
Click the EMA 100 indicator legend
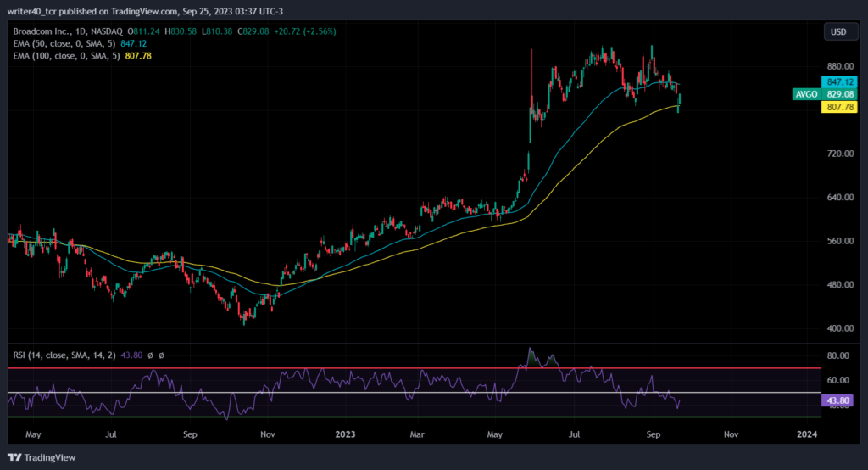[x=66, y=56]
